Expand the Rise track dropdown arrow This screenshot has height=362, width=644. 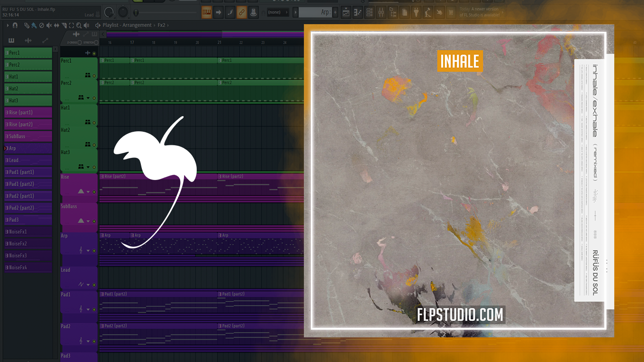click(x=89, y=192)
